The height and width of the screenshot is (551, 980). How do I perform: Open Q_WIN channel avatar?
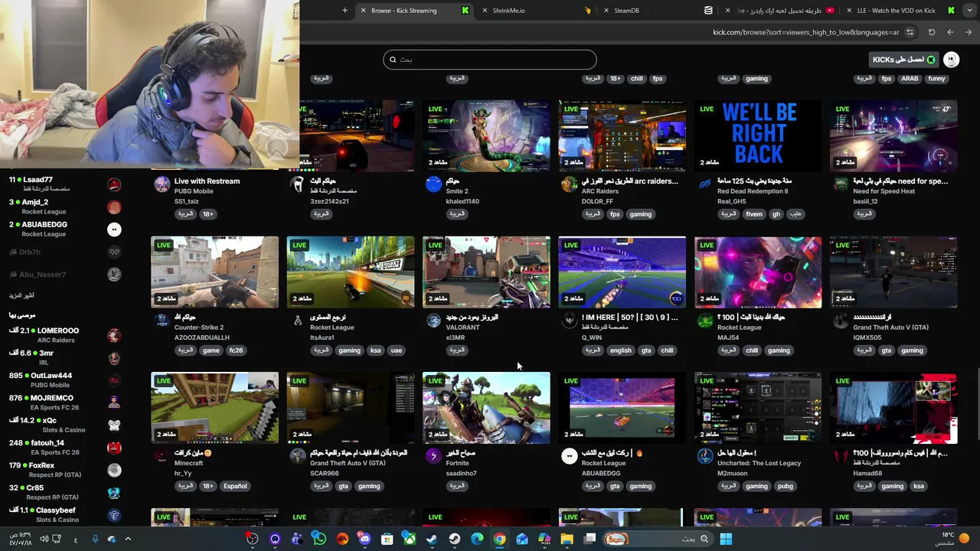pos(569,321)
